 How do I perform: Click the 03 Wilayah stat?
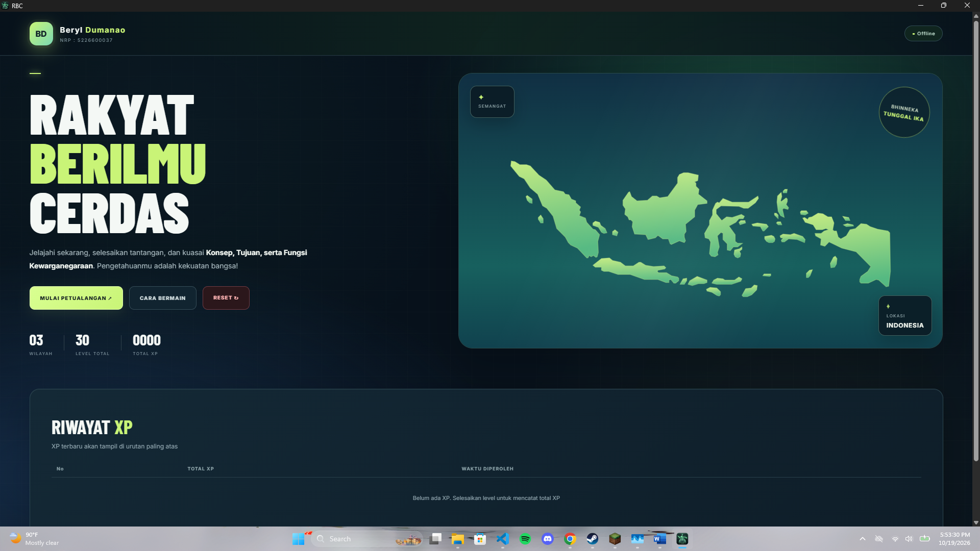(x=41, y=345)
